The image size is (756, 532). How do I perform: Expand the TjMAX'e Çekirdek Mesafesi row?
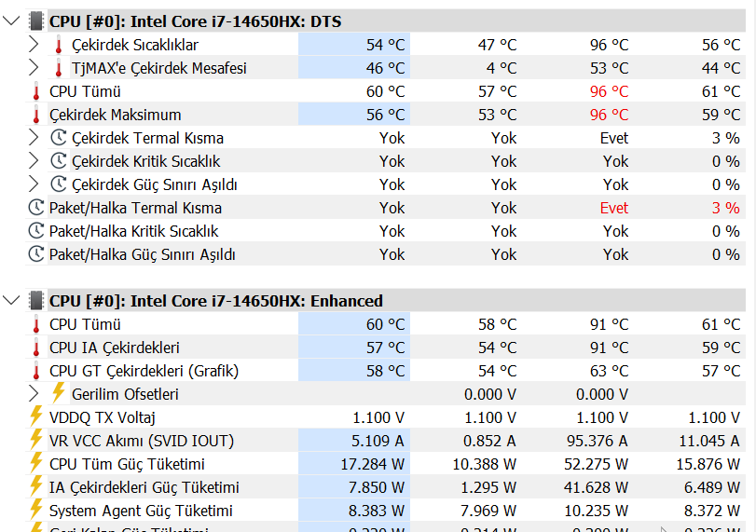coord(34,67)
